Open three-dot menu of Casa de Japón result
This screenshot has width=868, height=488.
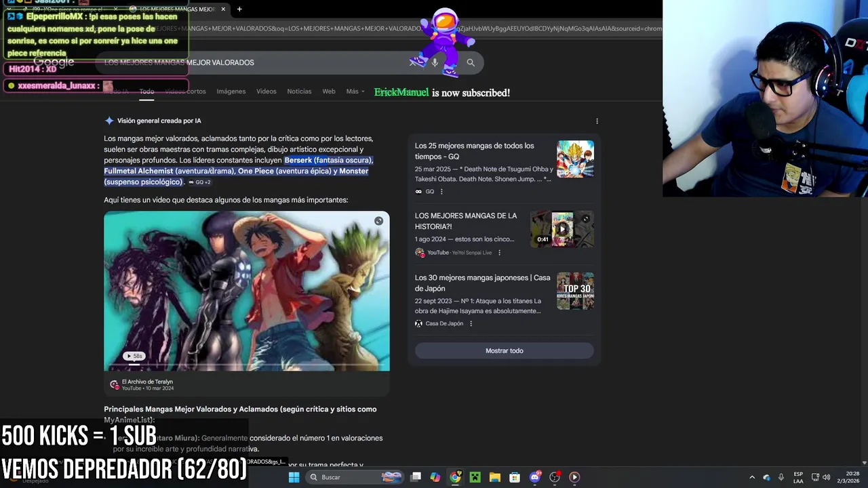(x=471, y=324)
